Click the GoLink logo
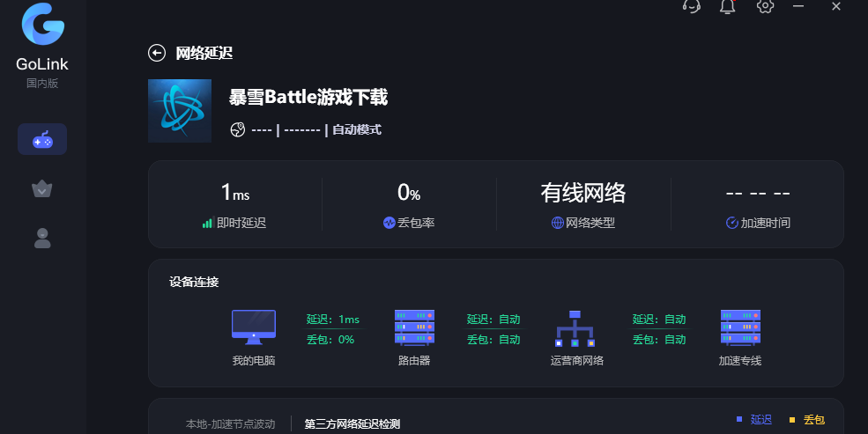This screenshot has height=434, width=868. point(41,25)
